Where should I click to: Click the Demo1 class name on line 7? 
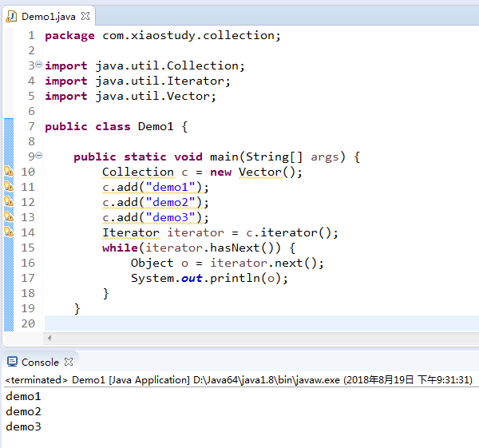156,126
